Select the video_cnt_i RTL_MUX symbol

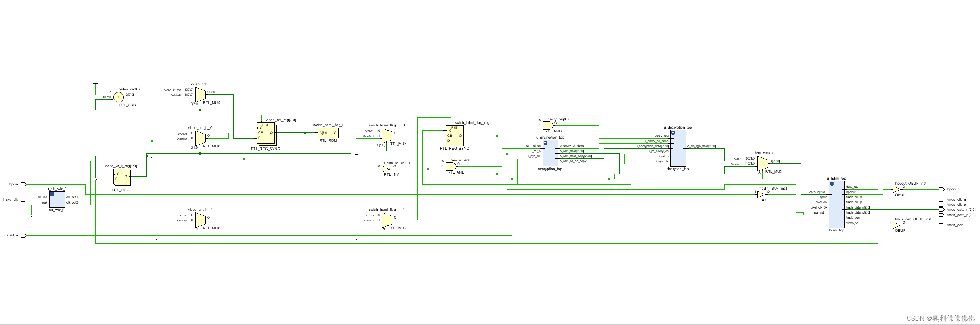tap(200, 95)
